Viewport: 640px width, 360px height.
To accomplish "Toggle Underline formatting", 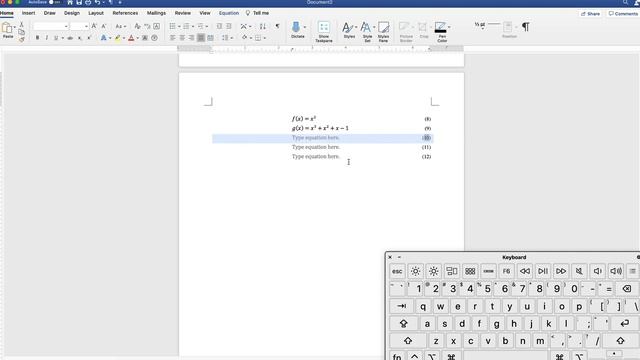I will [x=56, y=38].
